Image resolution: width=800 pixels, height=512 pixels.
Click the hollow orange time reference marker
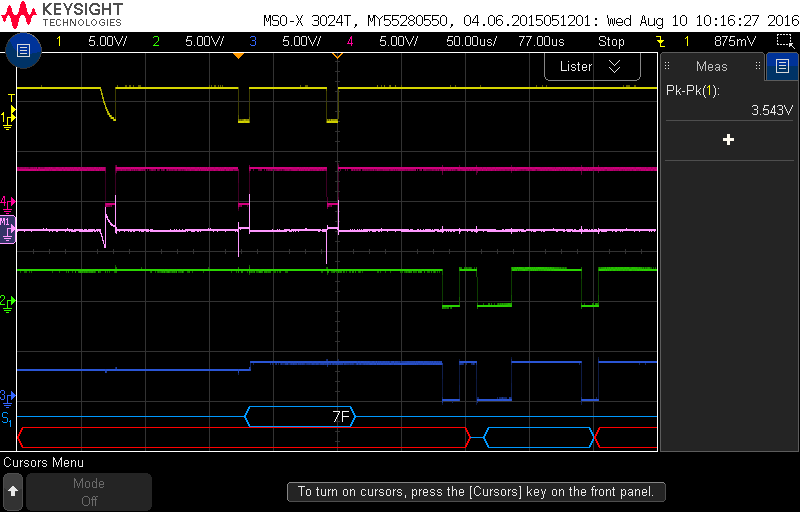337,55
